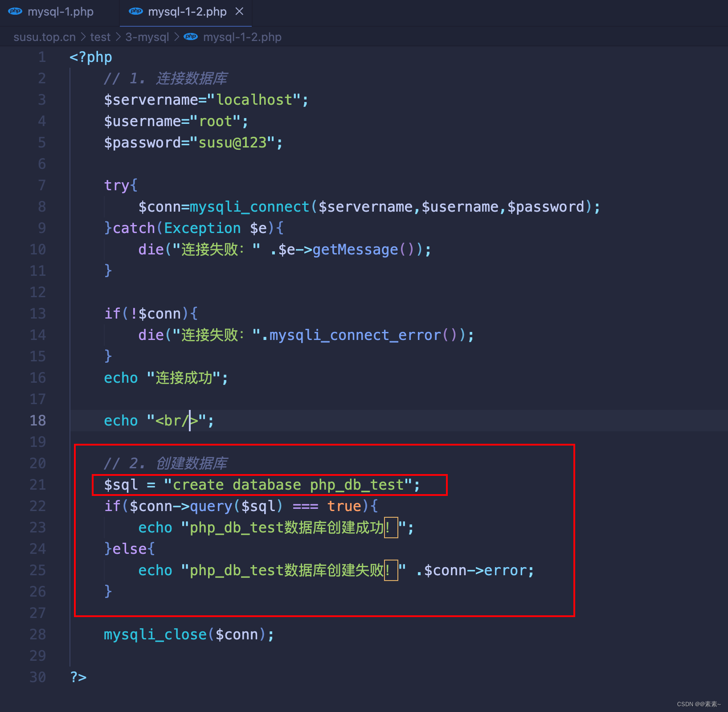Click PHP icon on mysql-1-2.php tab
Screen dimensions: 728x712
pyautogui.click(x=135, y=12)
